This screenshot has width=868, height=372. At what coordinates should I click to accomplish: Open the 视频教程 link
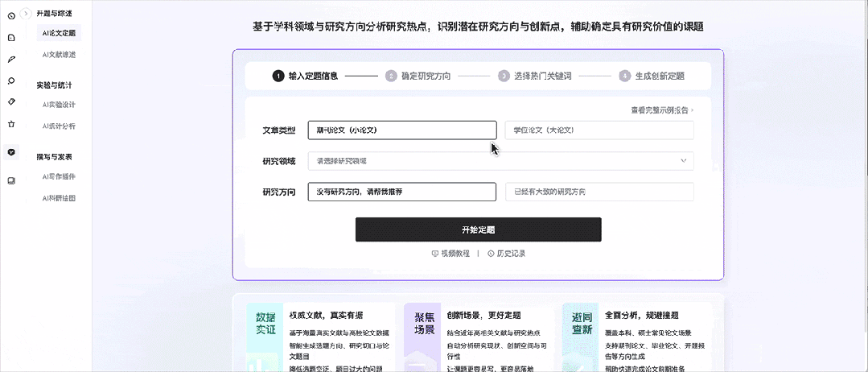[x=450, y=254]
